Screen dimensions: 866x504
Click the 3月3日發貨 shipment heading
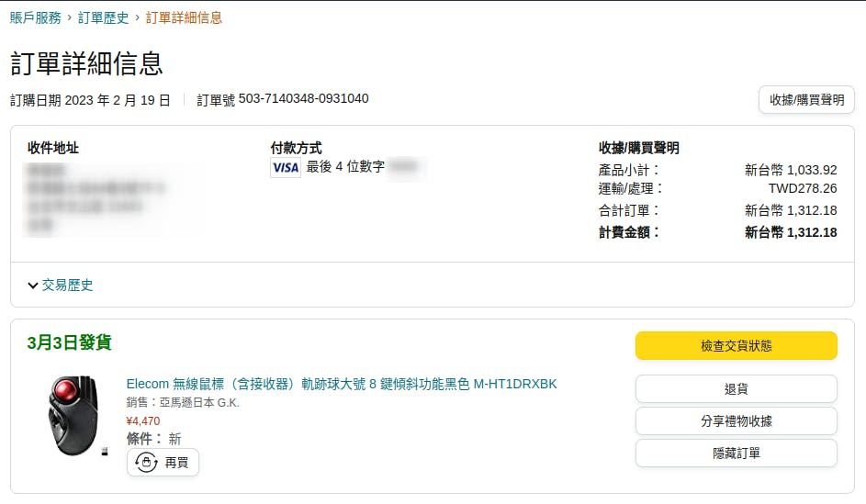point(70,342)
